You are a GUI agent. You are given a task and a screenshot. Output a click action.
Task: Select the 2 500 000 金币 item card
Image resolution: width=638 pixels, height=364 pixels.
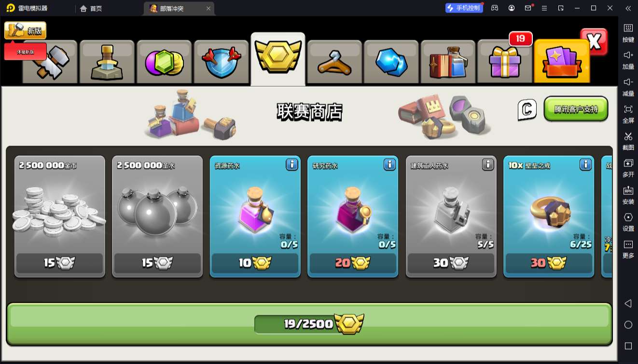60,216
